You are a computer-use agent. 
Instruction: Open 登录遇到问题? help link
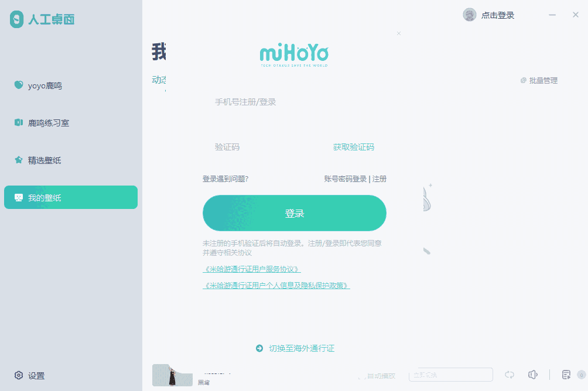[225, 179]
